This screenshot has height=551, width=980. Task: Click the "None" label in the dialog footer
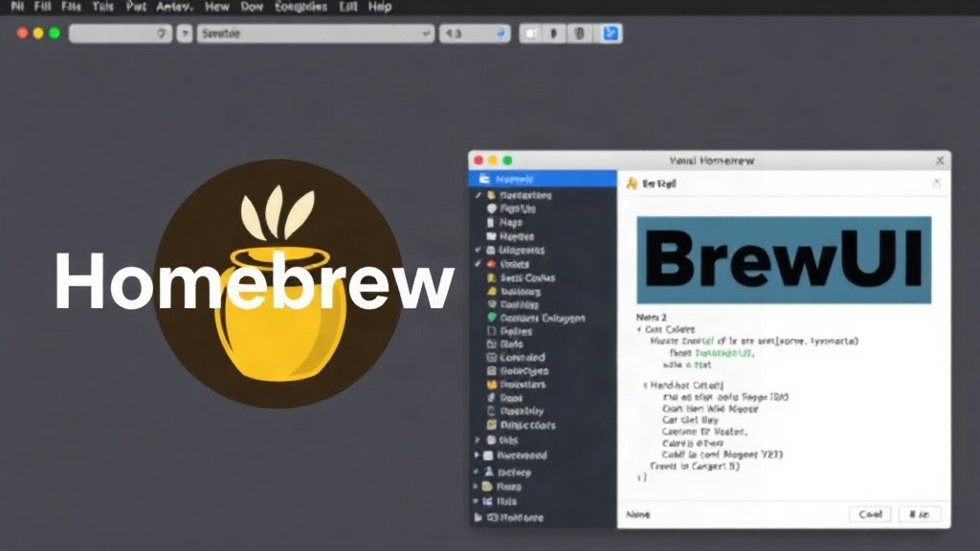pyautogui.click(x=638, y=514)
